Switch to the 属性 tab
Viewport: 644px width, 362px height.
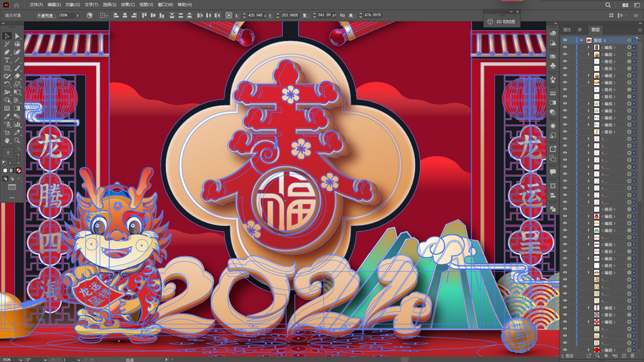(x=567, y=30)
